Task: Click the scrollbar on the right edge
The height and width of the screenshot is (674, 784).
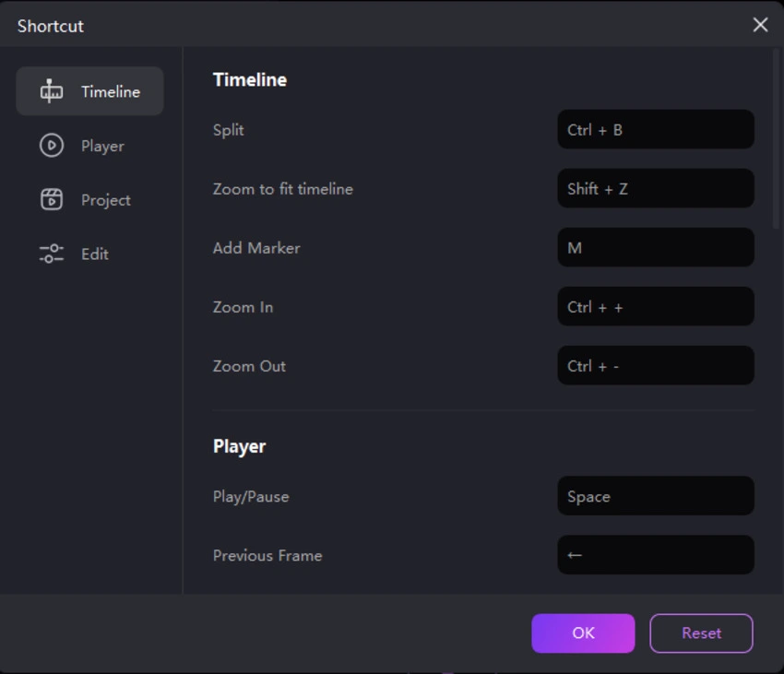Action: 775,138
